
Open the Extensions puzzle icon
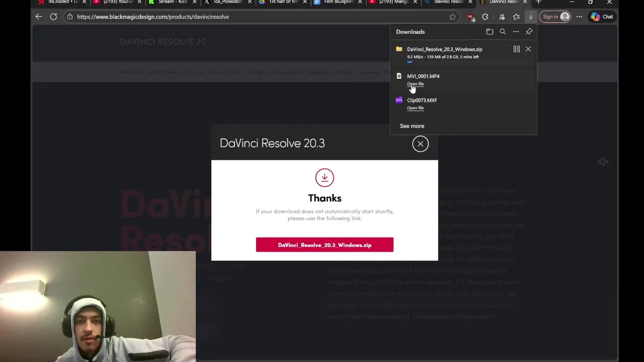pyautogui.click(x=485, y=17)
